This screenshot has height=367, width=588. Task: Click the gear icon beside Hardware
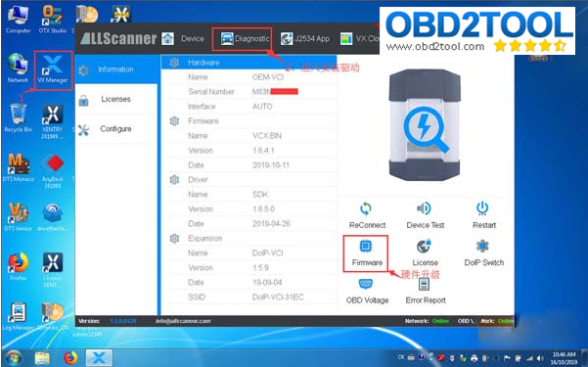(x=174, y=63)
